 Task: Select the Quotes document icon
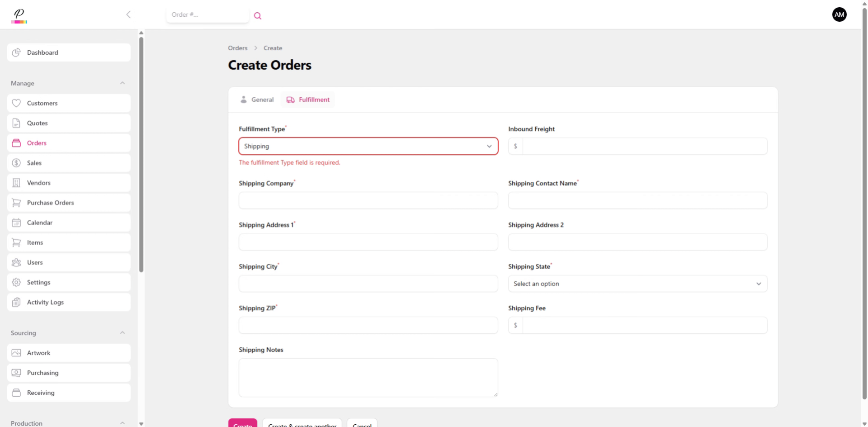click(x=16, y=123)
